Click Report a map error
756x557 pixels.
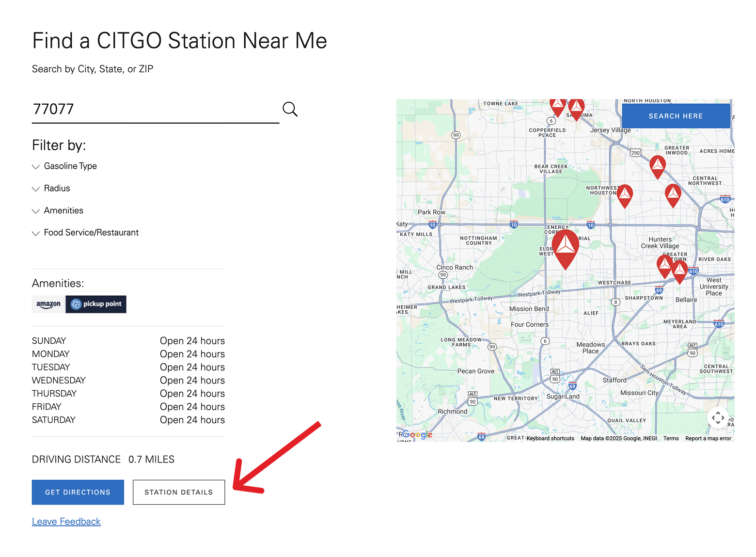pos(708,438)
